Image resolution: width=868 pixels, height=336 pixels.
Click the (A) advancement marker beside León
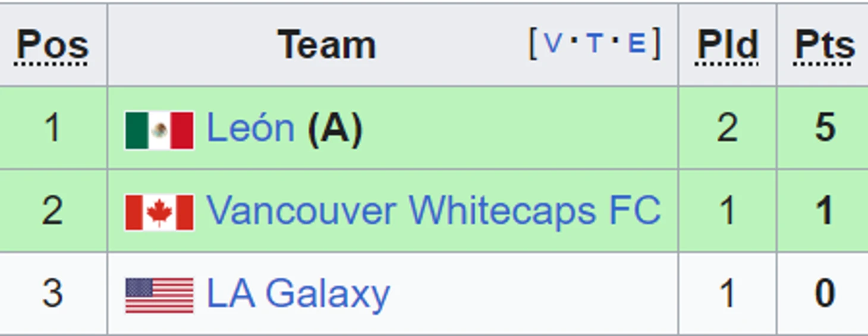coord(335,128)
